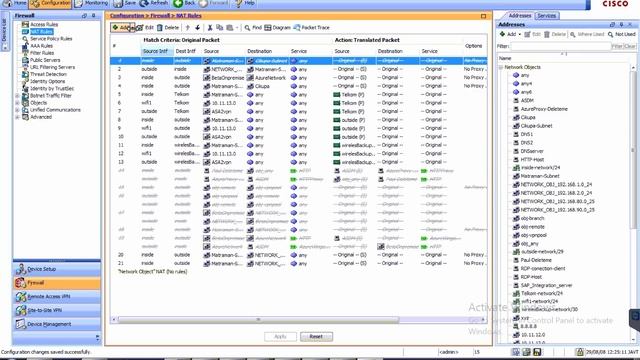Click the Find magnifier in the NAT toolbar

coord(247,27)
